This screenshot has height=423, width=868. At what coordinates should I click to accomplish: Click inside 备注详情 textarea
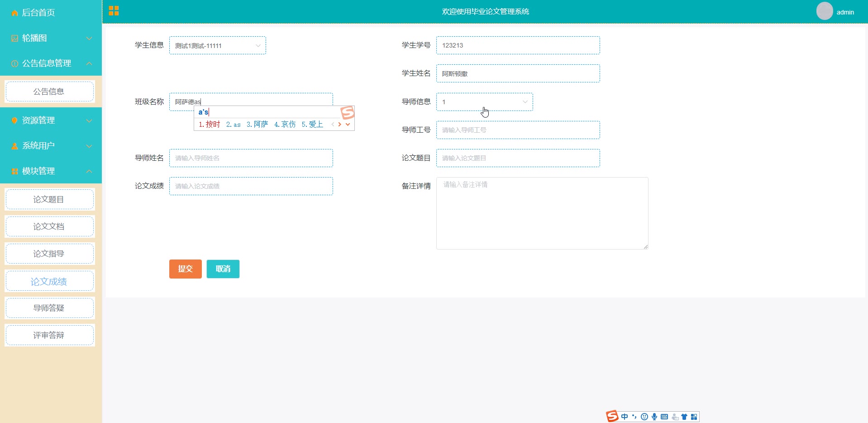(x=542, y=213)
